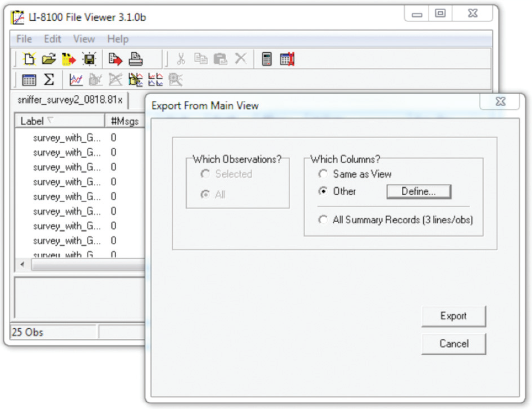Maximize the LI-8100 File Viewer window
This screenshot has width=532, height=409.
click(441, 13)
